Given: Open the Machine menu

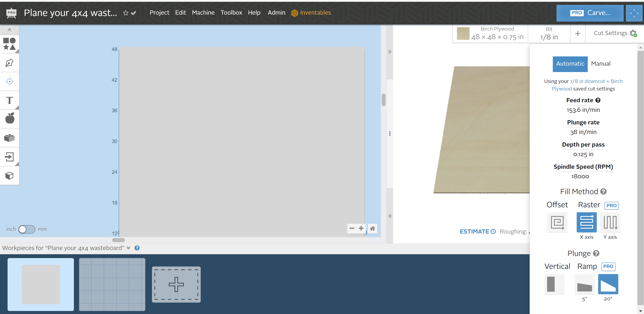Looking at the screenshot, I should 203,12.
